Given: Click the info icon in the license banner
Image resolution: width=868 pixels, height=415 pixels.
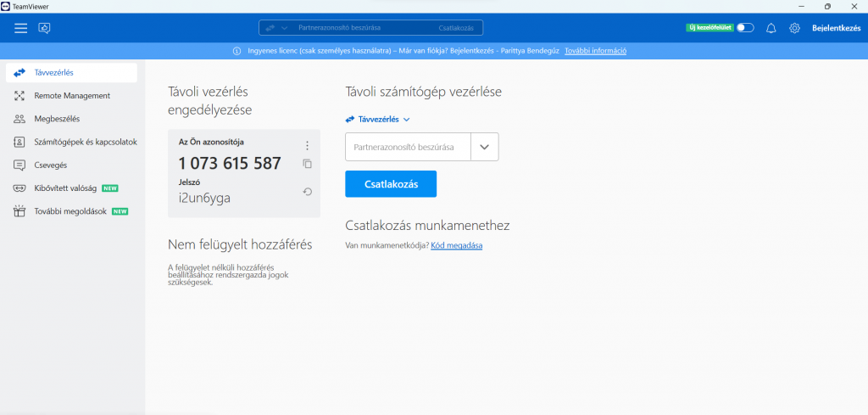Looking at the screenshot, I should tap(237, 51).
